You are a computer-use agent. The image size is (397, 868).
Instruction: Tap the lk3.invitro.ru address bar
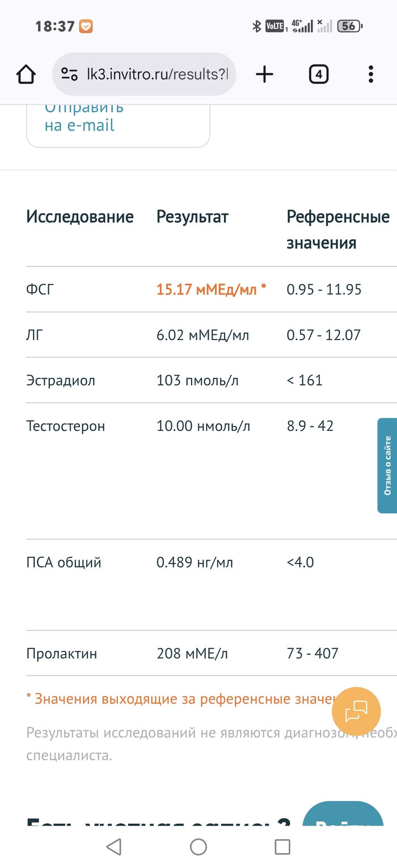pyautogui.click(x=156, y=74)
